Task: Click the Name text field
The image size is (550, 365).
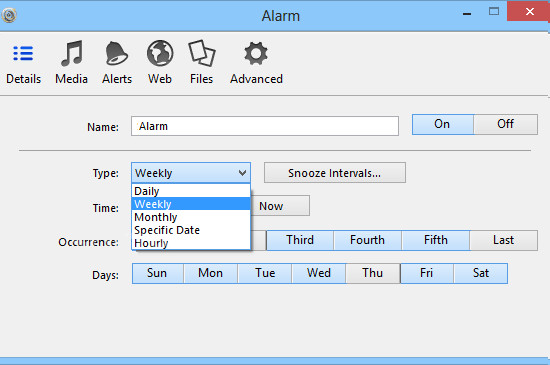Action: click(265, 126)
